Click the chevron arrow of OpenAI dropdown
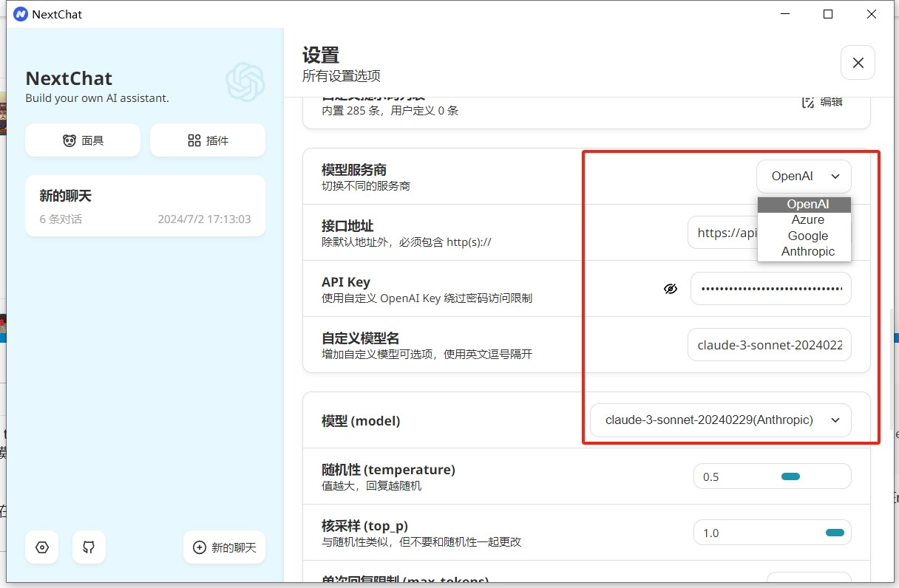Image resolution: width=899 pixels, height=588 pixels. pyautogui.click(x=835, y=177)
